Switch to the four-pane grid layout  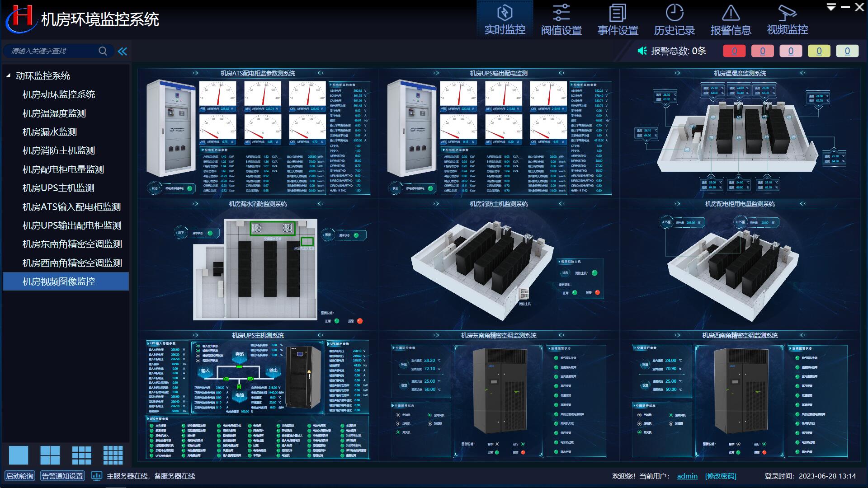(50, 455)
